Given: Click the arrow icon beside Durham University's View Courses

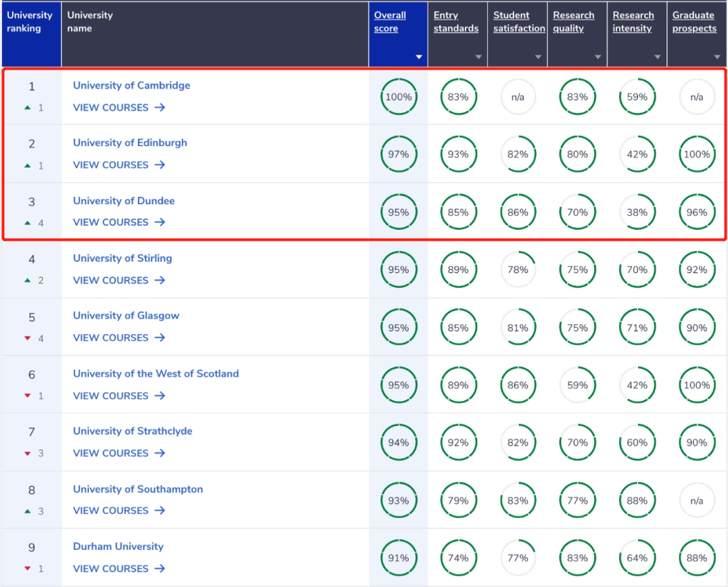Looking at the screenshot, I should click(x=160, y=569).
